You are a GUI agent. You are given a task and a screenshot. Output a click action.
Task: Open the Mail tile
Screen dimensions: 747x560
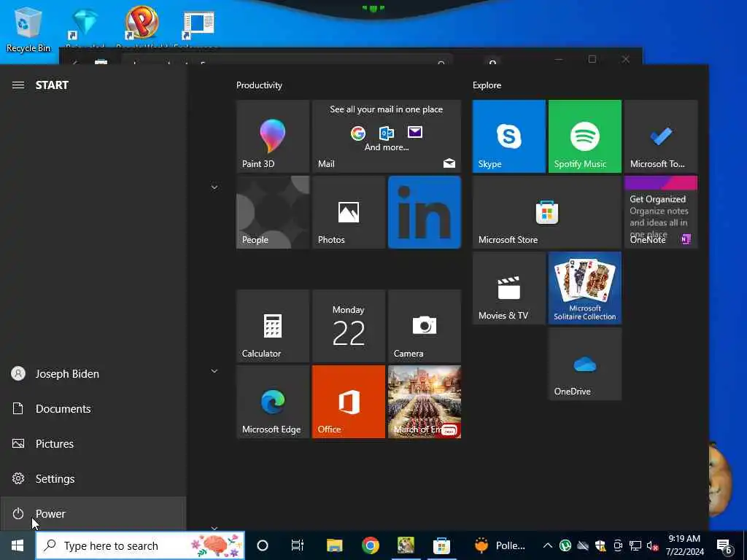pos(387,136)
